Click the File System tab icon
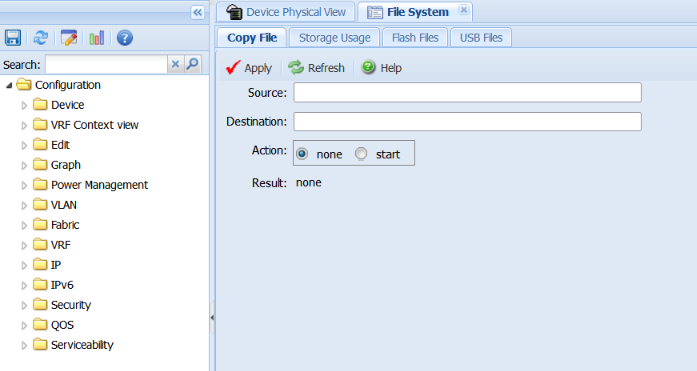 coord(375,12)
